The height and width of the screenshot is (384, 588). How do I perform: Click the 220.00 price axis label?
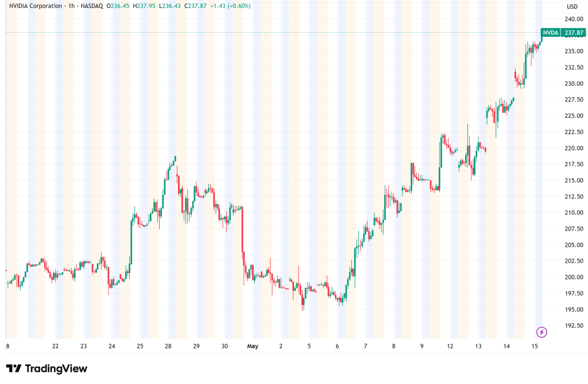574,148
